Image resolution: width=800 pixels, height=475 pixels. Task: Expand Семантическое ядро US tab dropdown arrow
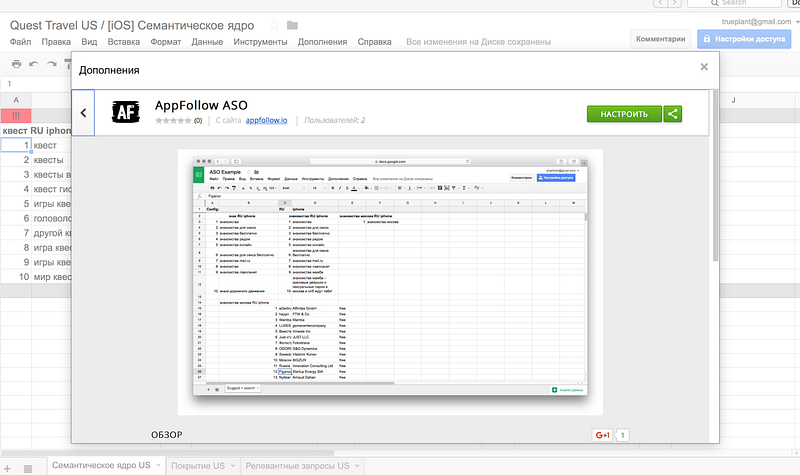coord(158,466)
